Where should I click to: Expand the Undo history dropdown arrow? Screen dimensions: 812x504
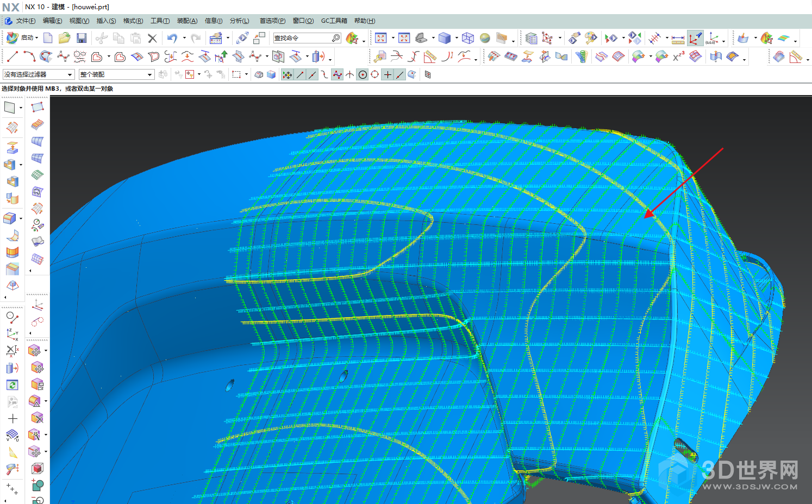pos(184,38)
